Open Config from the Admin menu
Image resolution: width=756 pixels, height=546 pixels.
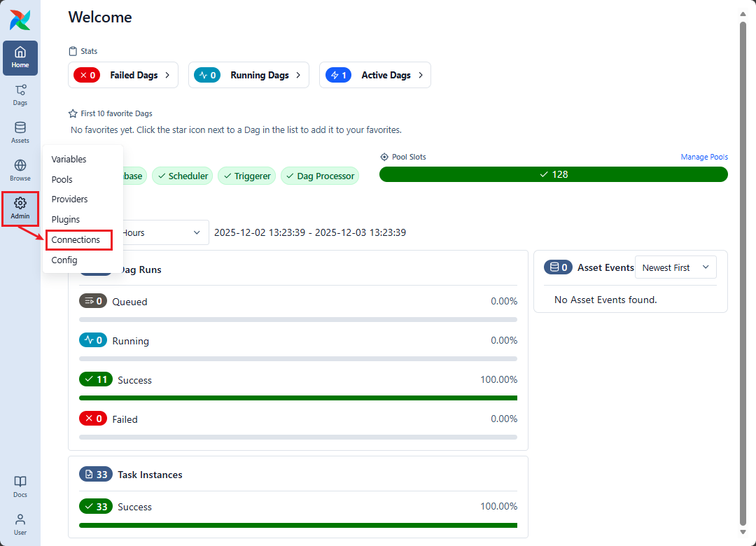point(64,260)
